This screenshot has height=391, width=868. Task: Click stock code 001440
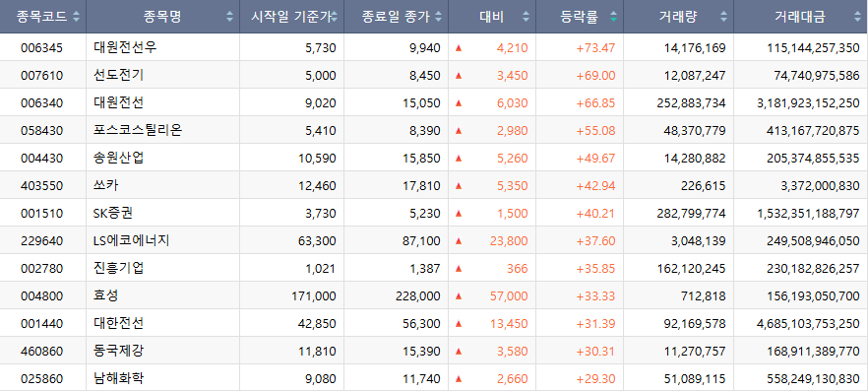point(42,324)
